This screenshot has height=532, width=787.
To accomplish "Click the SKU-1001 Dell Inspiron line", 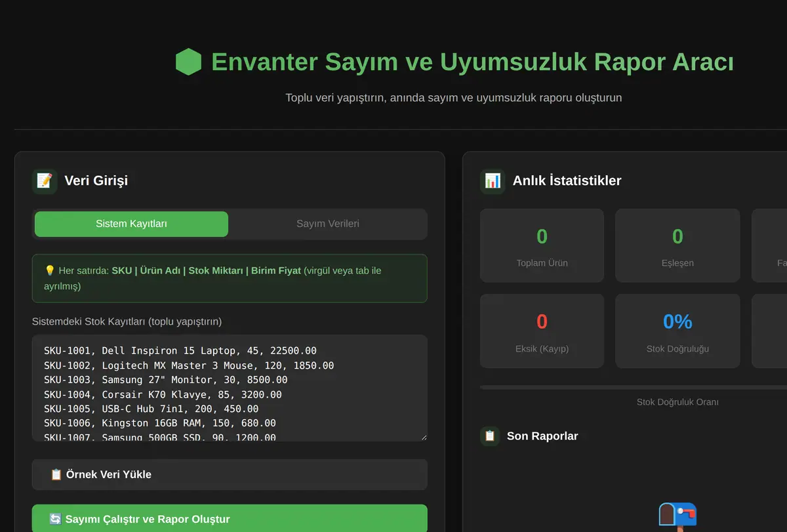I will coord(180,351).
